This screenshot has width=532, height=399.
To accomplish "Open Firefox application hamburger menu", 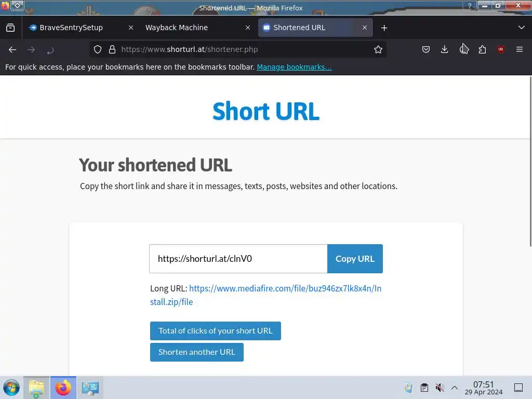I will click(x=519, y=49).
